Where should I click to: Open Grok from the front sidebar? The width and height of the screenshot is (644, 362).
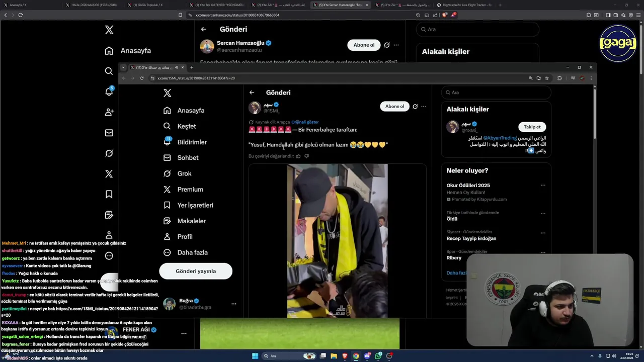click(178, 173)
